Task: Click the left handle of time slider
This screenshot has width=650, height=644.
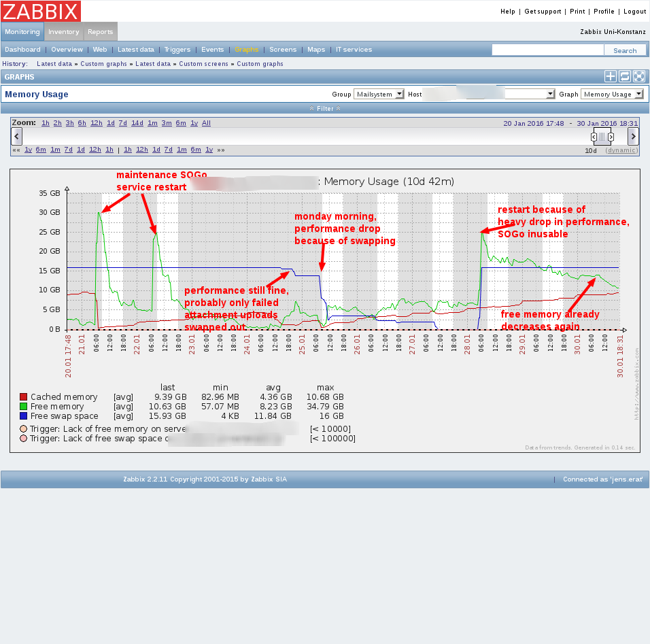Action: pos(594,137)
